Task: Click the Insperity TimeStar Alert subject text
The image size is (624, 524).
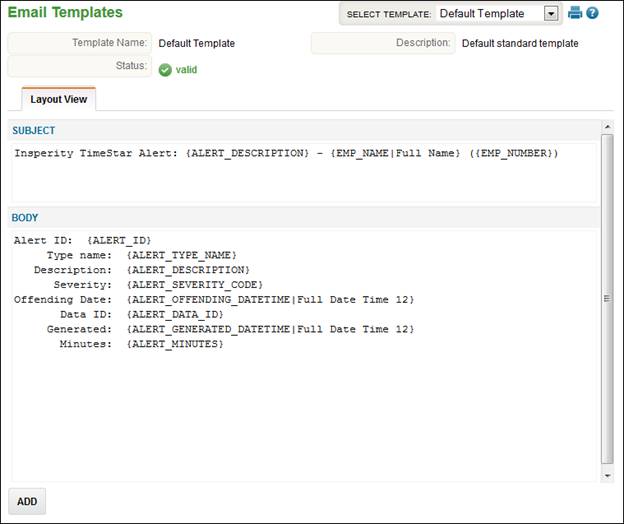Action: point(96,153)
